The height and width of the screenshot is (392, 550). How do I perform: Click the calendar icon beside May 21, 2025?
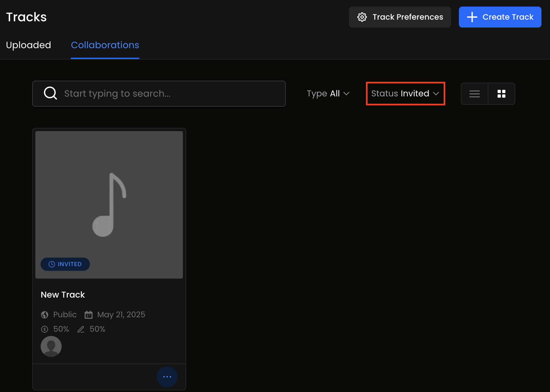[88, 314]
